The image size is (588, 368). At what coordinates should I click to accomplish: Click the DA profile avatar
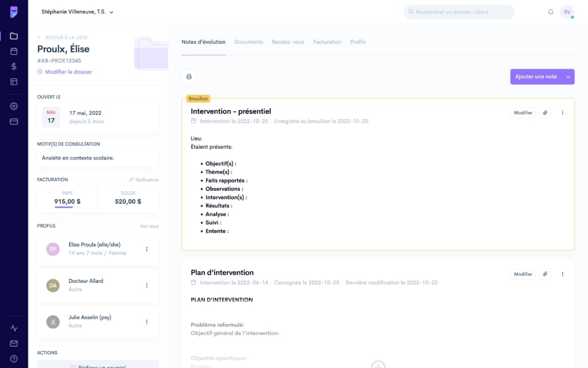[53, 285]
